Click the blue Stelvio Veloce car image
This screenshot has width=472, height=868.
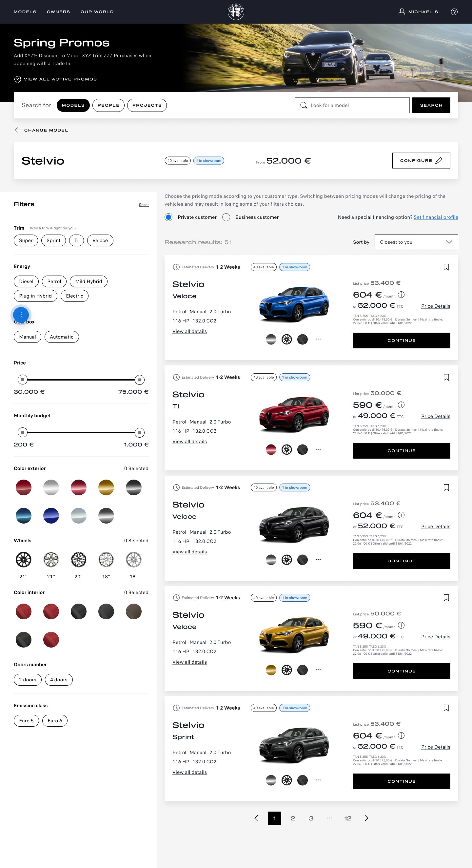[x=294, y=304]
